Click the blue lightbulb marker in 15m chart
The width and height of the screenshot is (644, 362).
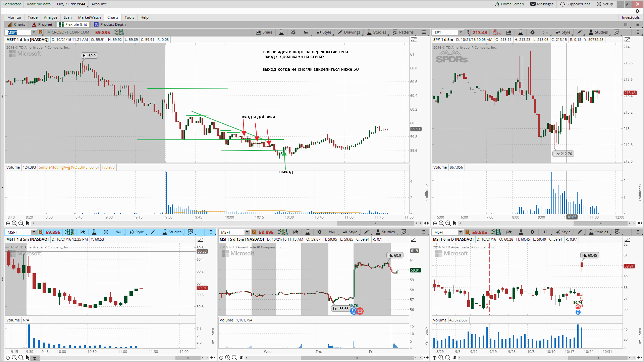(354, 311)
